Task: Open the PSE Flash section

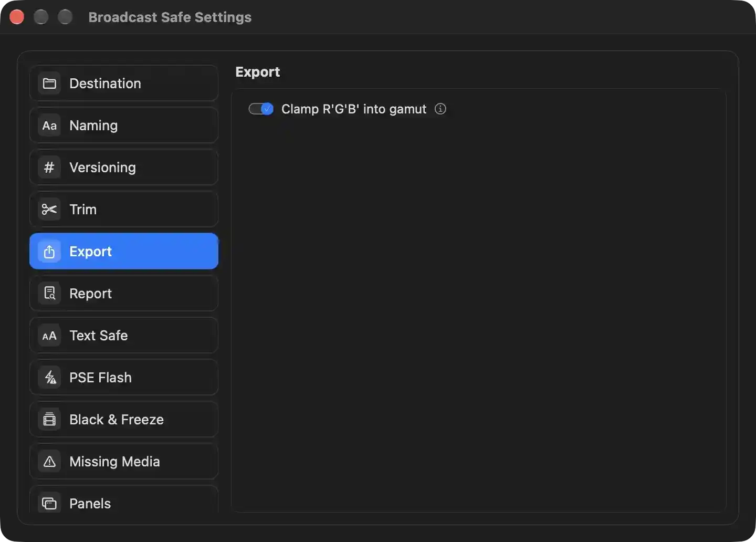Action: click(124, 378)
